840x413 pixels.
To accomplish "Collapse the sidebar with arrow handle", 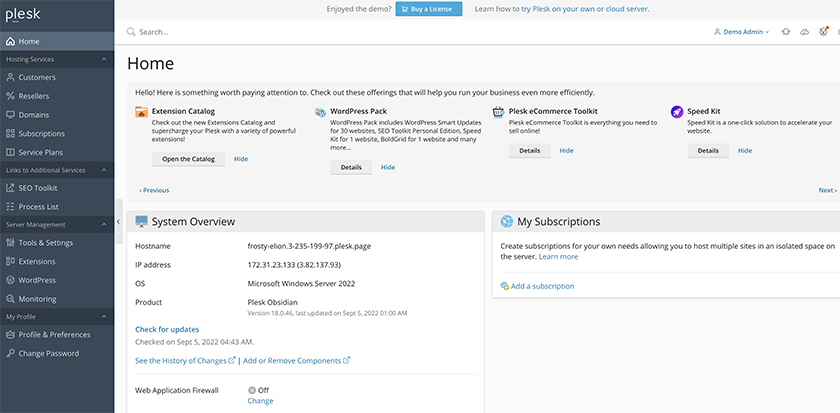I will [x=118, y=221].
